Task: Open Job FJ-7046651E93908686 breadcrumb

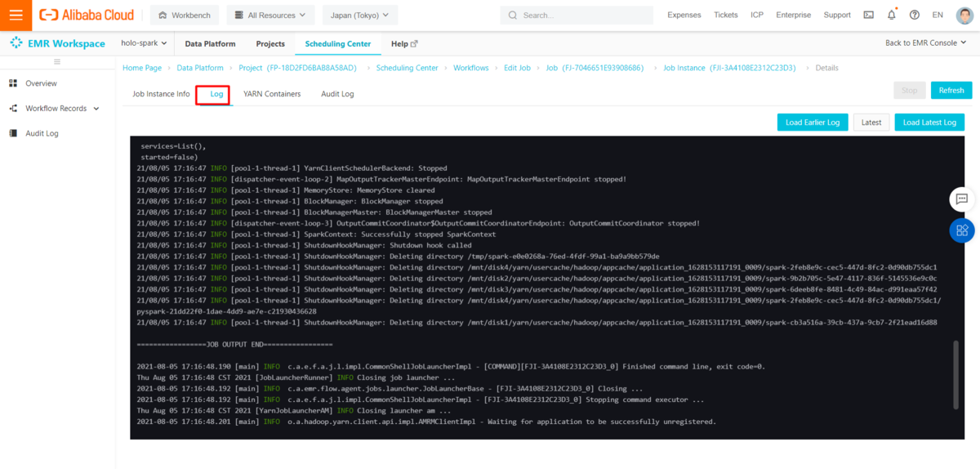Action: click(x=595, y=68)
